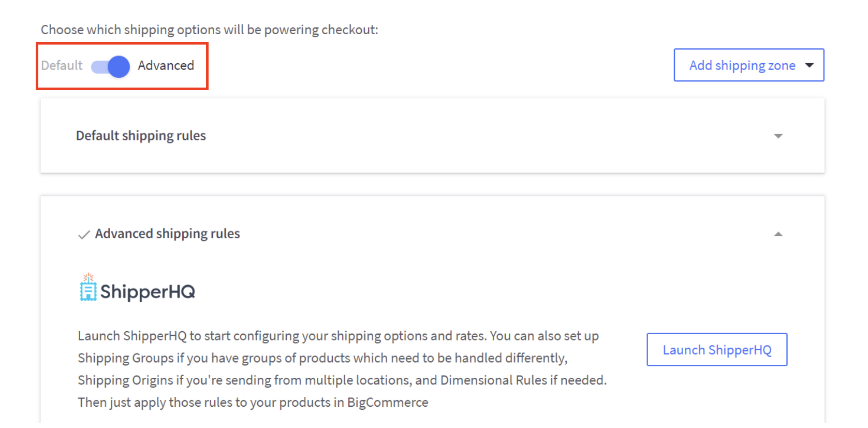This screenshot has width=868, height=428.
Task: Click the 'Choose which shipping options' prompt text
Action: point(209,30)
